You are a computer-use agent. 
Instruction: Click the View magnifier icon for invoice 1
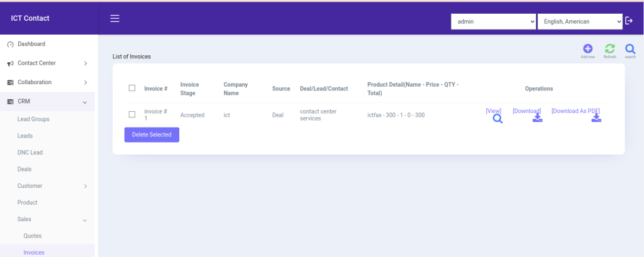(x=497, y=118)
